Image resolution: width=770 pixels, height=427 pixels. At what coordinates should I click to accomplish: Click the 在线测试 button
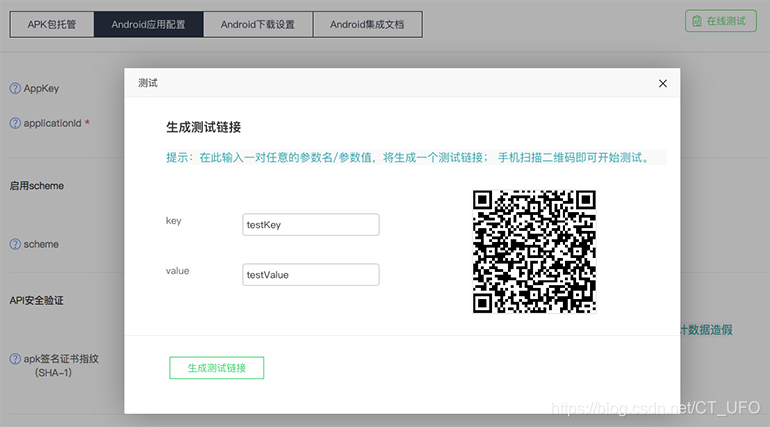coord(720,21)
